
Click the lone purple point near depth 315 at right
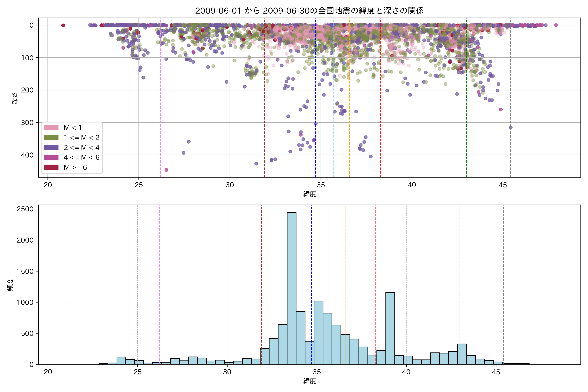[x=511, y=128]
